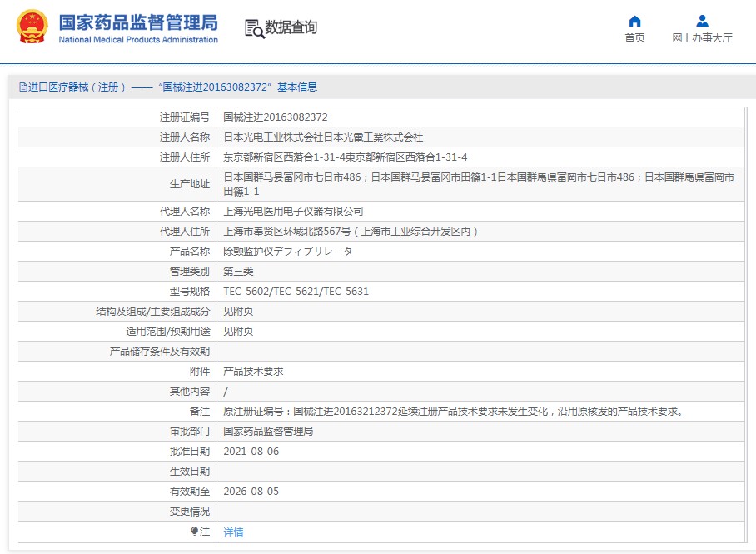Click the 生效日期 label
Screen dimensions: 756x554
click(190, 472)
